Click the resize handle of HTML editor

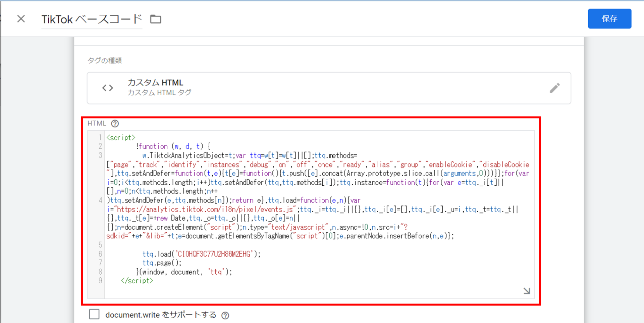(x=527, y=291)
